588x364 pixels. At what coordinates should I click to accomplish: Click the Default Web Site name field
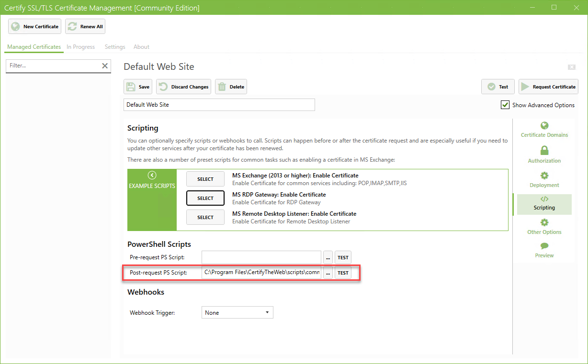pyautogui.click(x=219, y=105)
